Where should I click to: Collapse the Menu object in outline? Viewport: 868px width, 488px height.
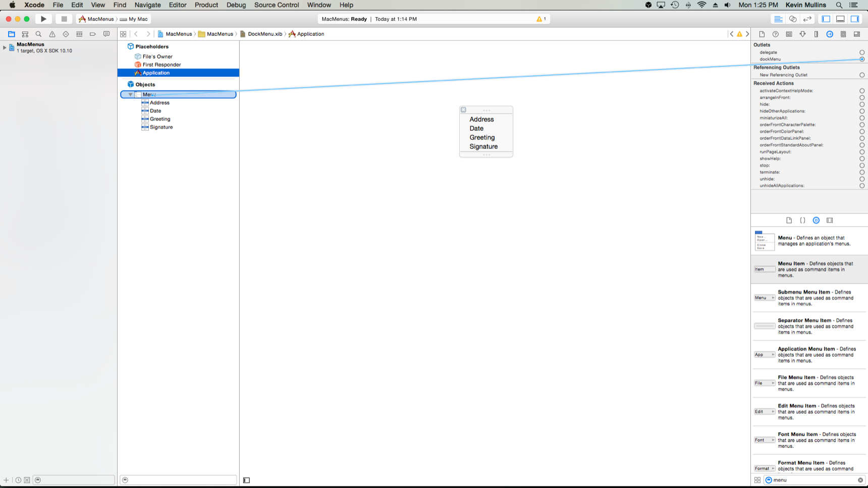[130, 95]
